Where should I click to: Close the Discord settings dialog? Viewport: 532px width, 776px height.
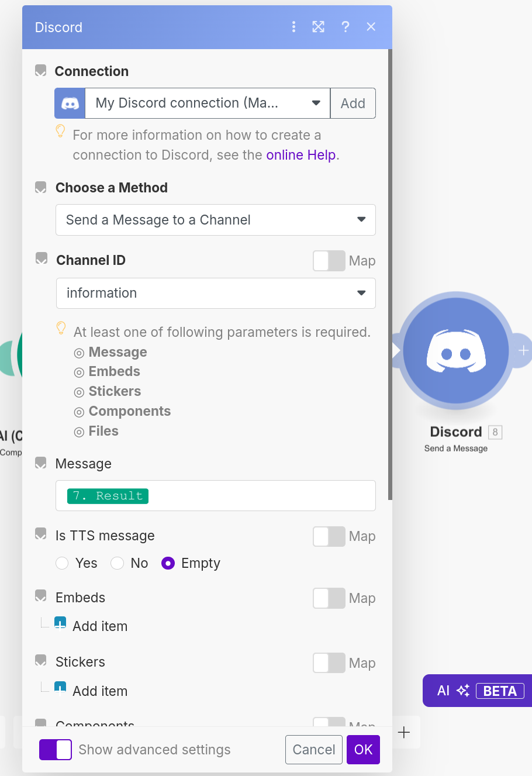pyautogui.click(x=371, y=27)
